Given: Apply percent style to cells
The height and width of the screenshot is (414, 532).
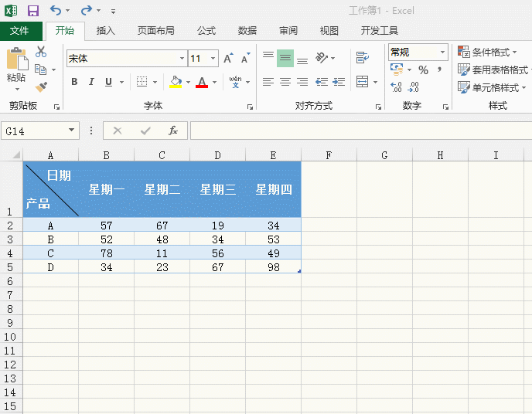Looking at the screenshot, I should pyautogui.click(x=423, y=70).
